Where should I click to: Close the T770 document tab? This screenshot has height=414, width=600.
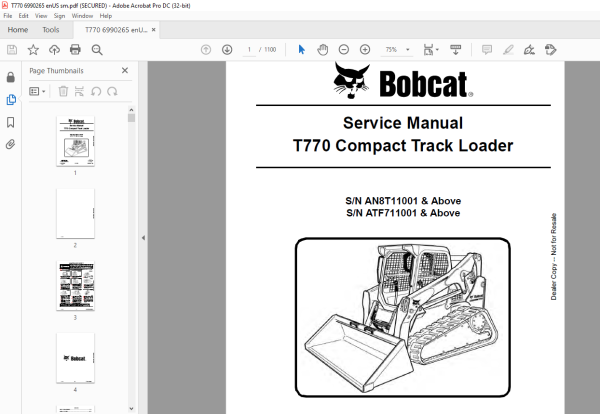[153, 30]
